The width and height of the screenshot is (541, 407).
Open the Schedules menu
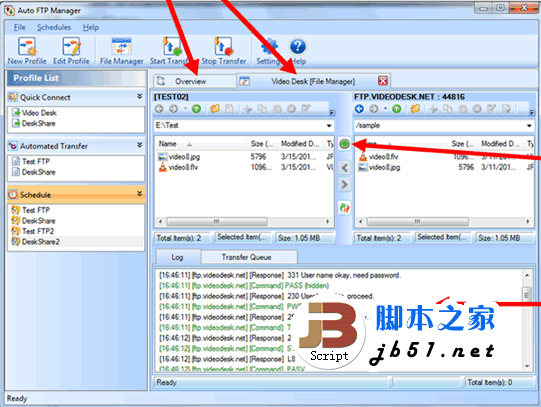54,27
